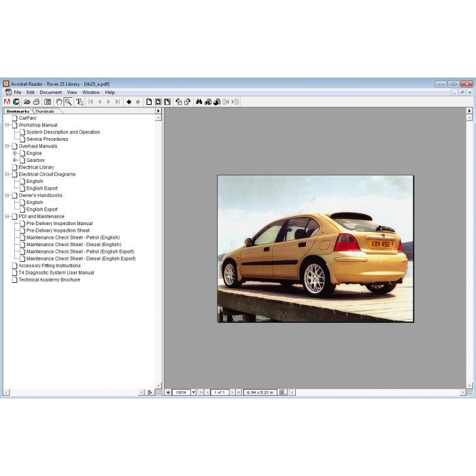The width and height of the screenshot is (476, 476).
Task: Open the View menu
Action: click(72, 92)
